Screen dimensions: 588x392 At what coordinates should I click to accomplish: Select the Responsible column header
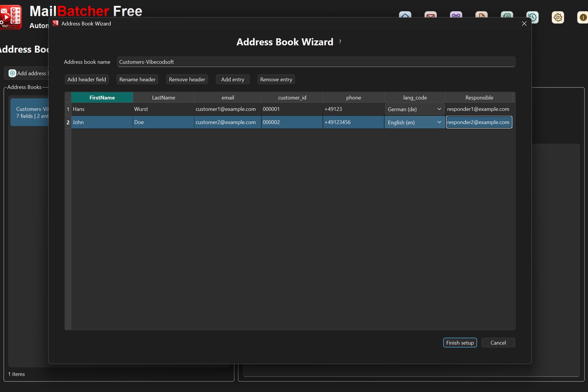coord(479,98)
